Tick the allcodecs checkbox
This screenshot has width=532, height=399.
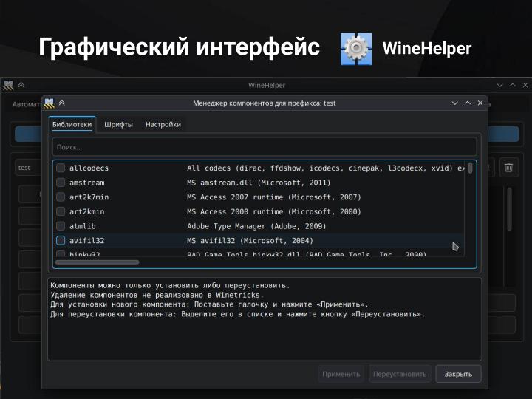tap(61, 168)
